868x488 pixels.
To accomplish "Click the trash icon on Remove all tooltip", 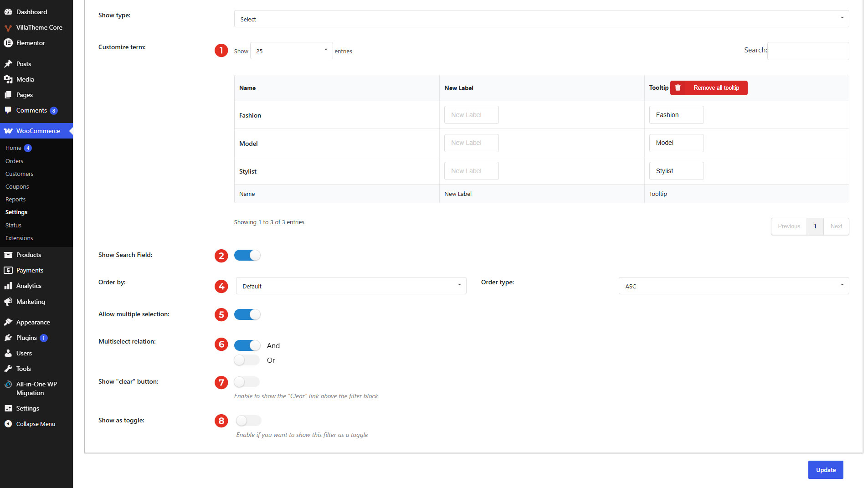I will [678, 87].
